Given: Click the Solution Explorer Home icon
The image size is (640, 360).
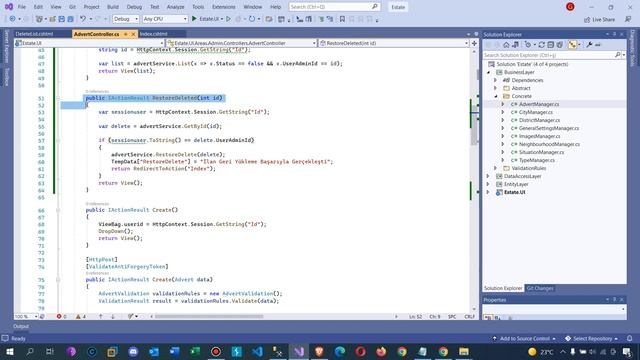Looking at the screenshot, I should click(x=506, y=45).
